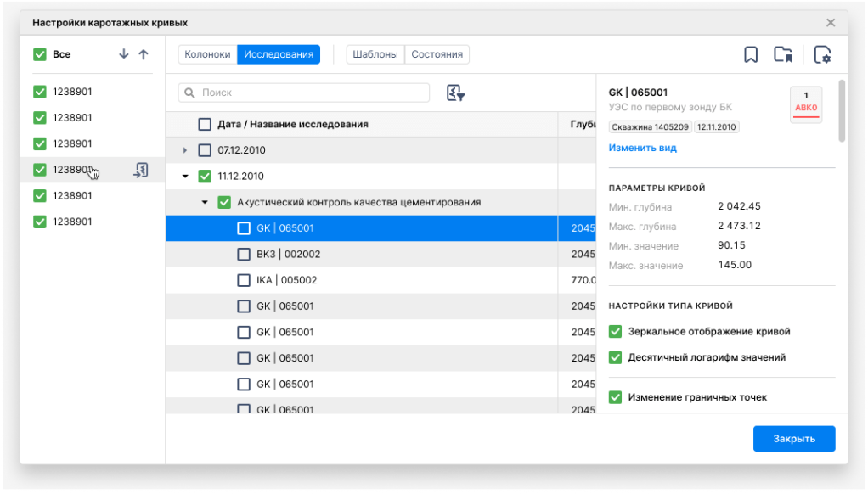Click the АВКО curve color swatch
This screenshot has height=494, width=868.
805,104
